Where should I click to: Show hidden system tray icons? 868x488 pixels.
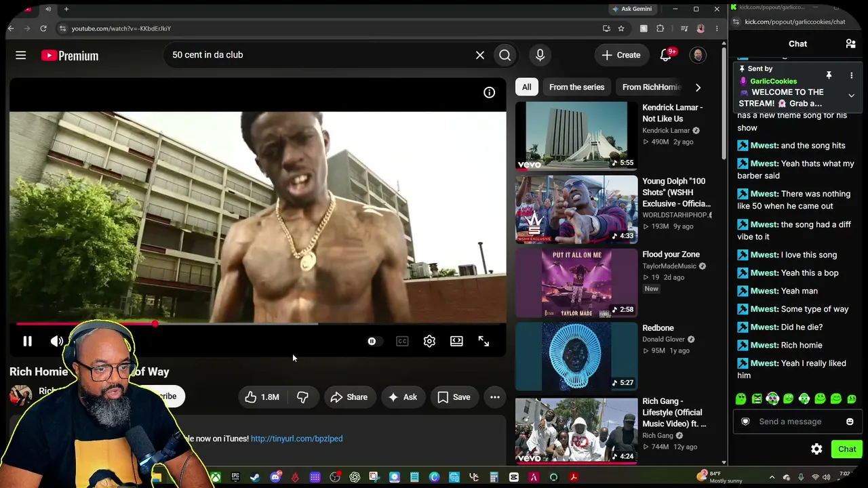[x=772, y=477]
